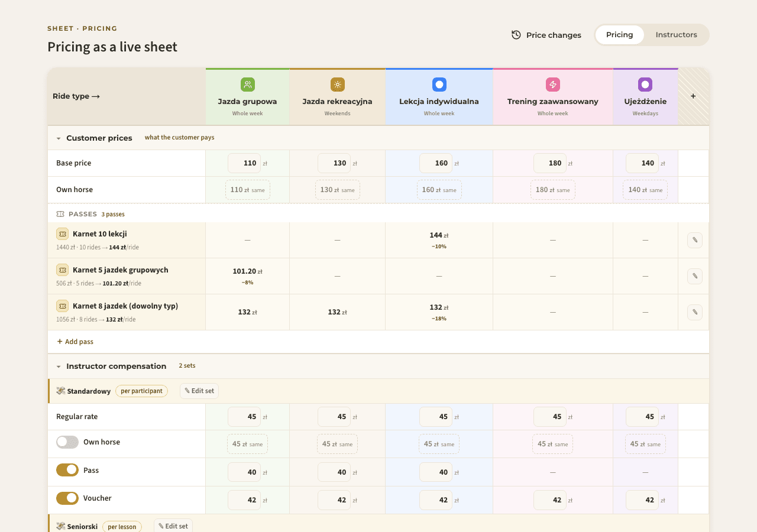Disable the Voucher rate toggle
The width and height of the screenshot is (757, 532).
click(x=67, y=498)
